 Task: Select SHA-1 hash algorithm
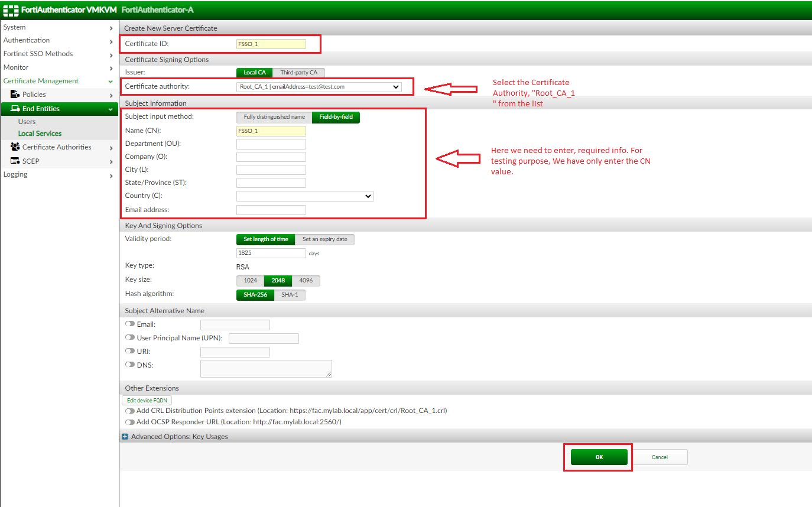click(x=290, y=295)
